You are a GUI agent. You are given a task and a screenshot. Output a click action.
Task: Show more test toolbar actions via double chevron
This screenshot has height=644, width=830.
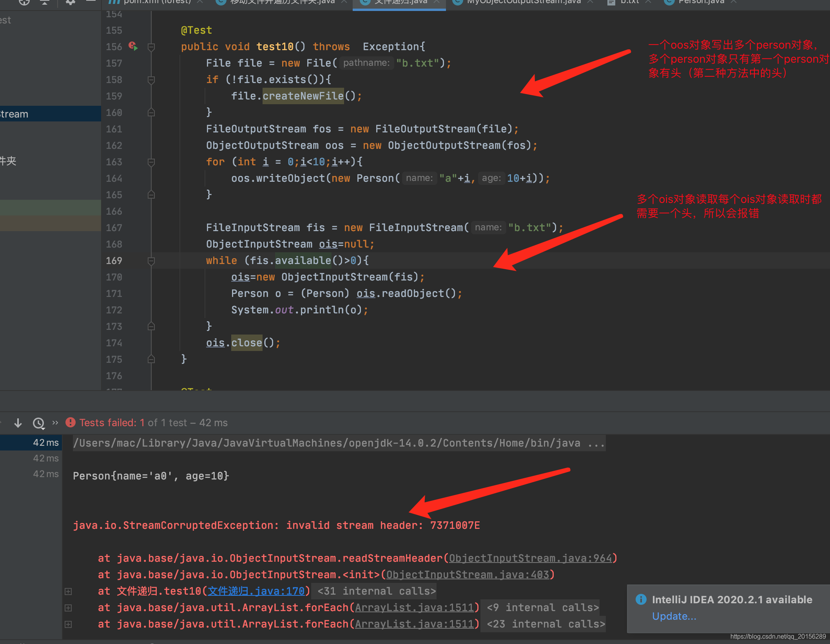click(x=55, y=422)
